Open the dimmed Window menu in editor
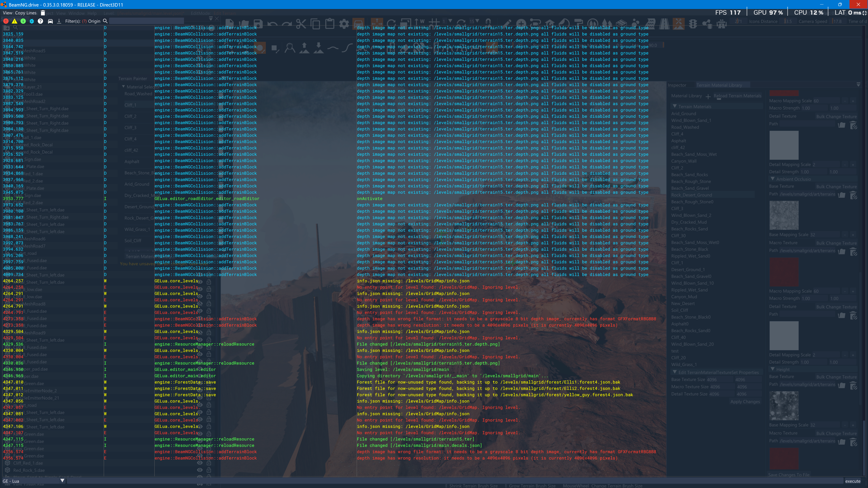The height and width of the screenshot is (488, 868). point(76,13)
